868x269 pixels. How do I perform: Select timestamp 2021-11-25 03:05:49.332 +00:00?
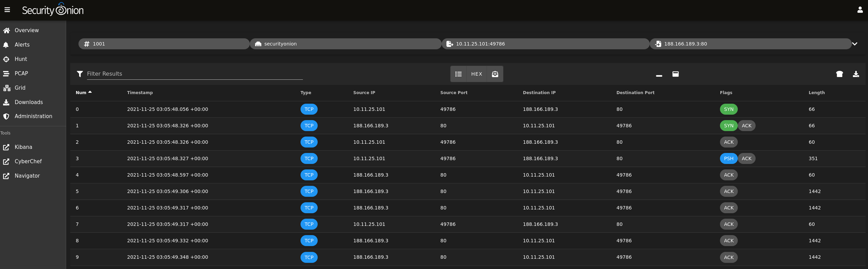168,241
